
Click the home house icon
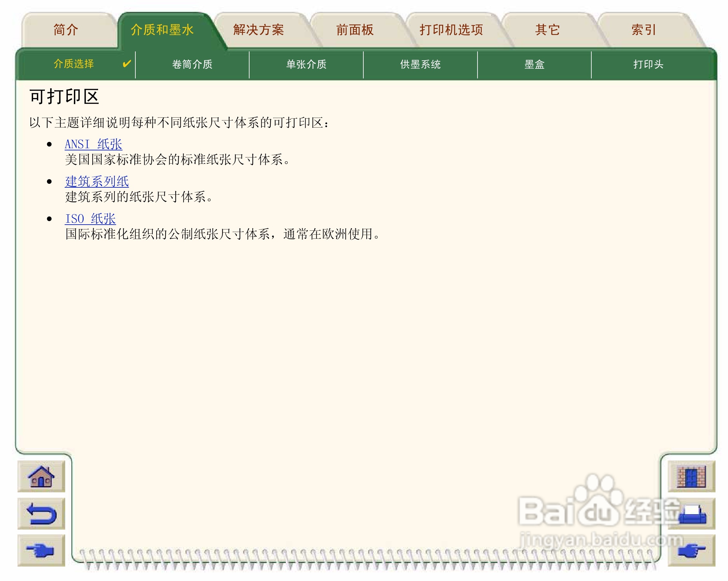(41, 477)
